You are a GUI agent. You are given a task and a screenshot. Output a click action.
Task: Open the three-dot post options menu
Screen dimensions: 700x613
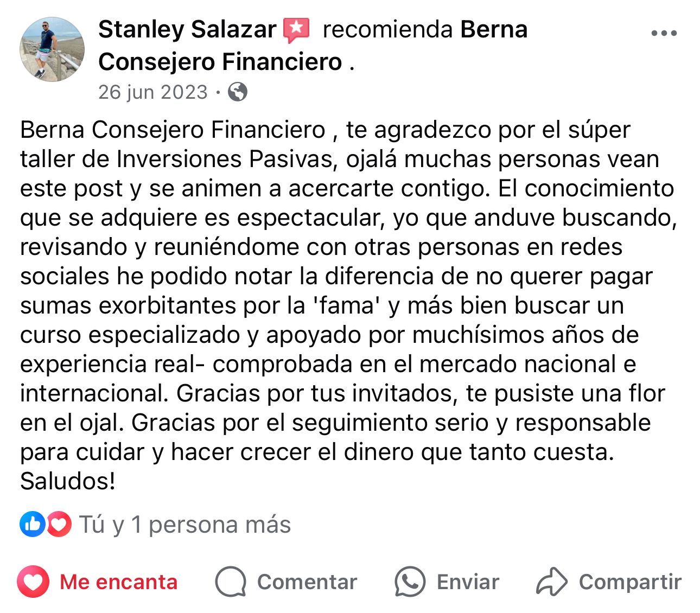pos(664,33)
